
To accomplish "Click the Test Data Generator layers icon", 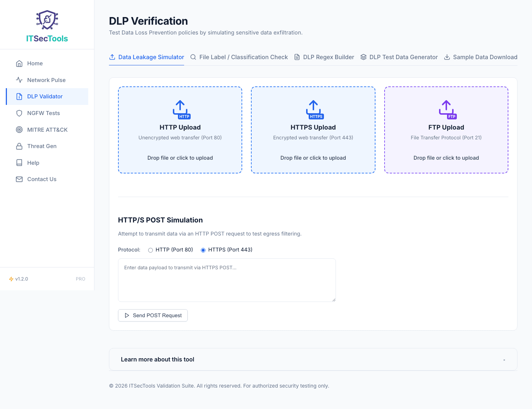I will click(x=364, y=57).
